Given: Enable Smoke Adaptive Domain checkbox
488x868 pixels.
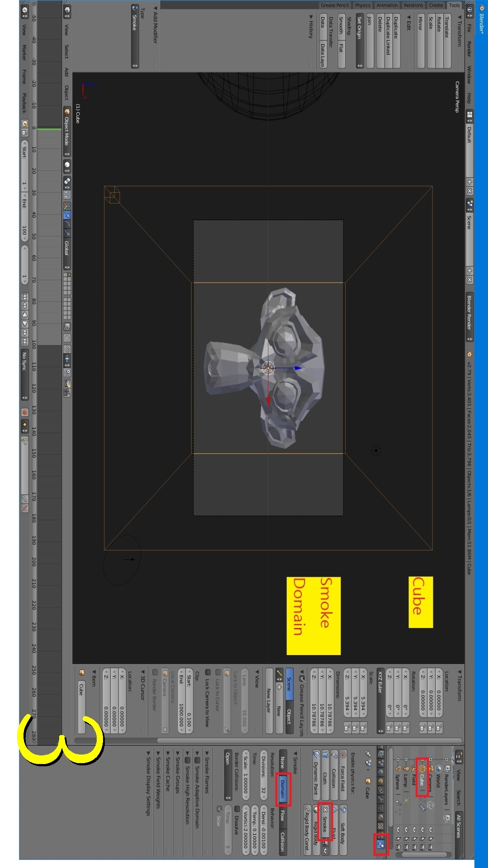Looking at the screenshot, I should 197,760.
